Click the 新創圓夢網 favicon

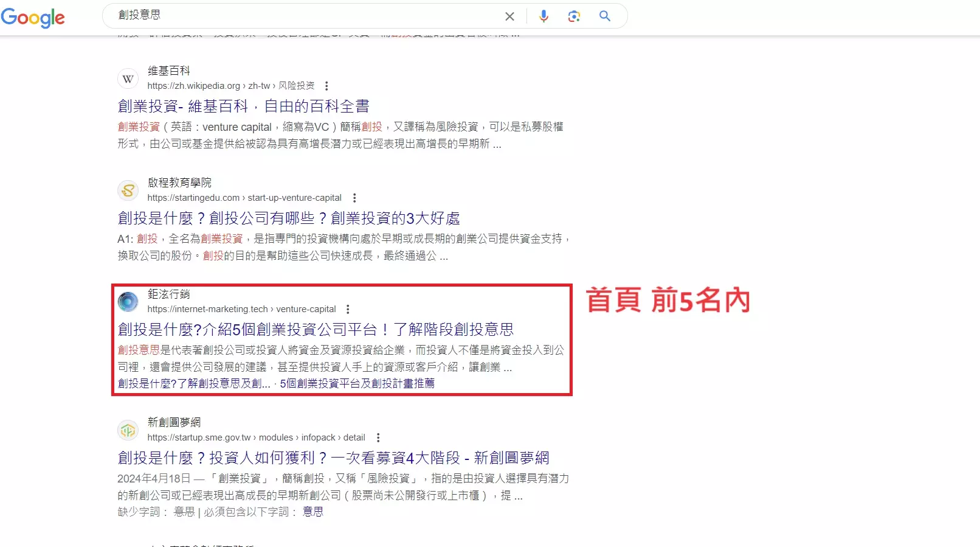coord(128,430)
